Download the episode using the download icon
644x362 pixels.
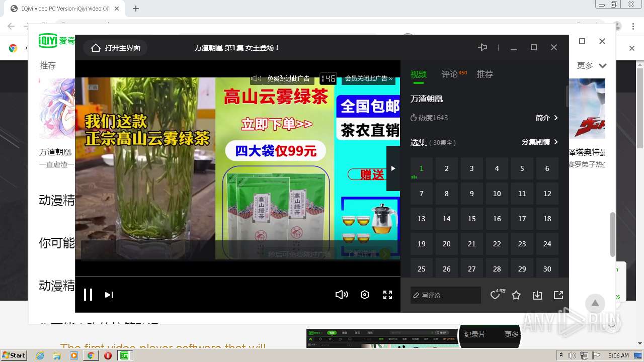tap(537, 295)
